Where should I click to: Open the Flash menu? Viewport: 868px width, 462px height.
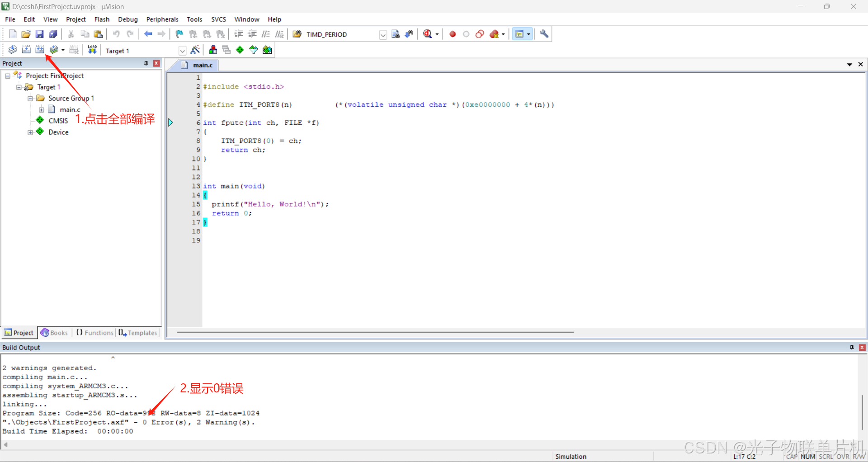click(x=102, y=19)
